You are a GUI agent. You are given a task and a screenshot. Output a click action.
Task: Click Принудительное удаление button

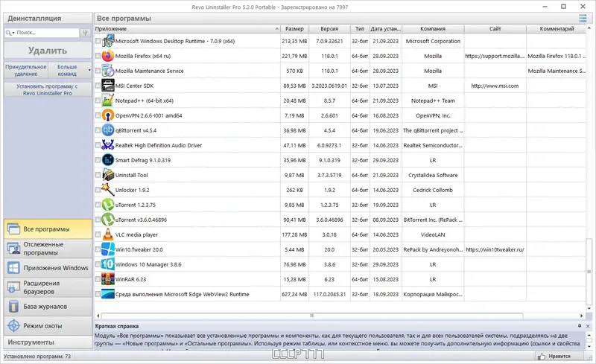point(26,70)
